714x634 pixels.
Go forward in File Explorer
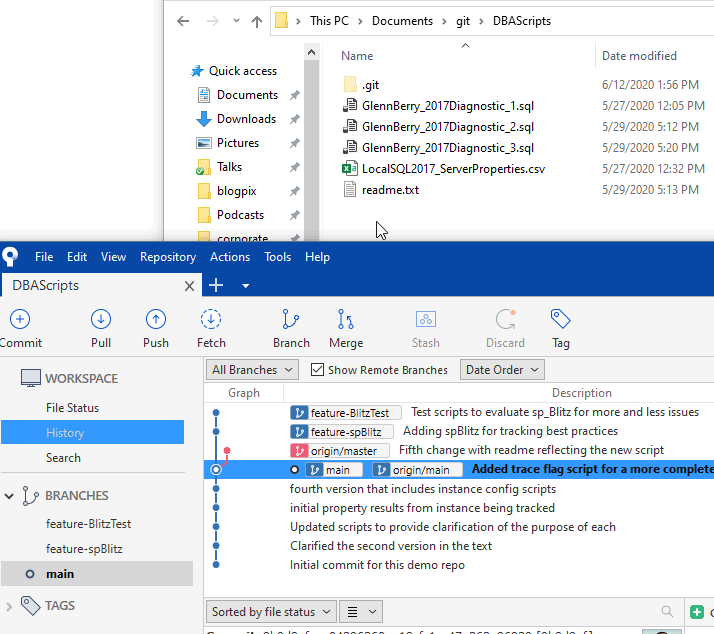click(213, 21)
